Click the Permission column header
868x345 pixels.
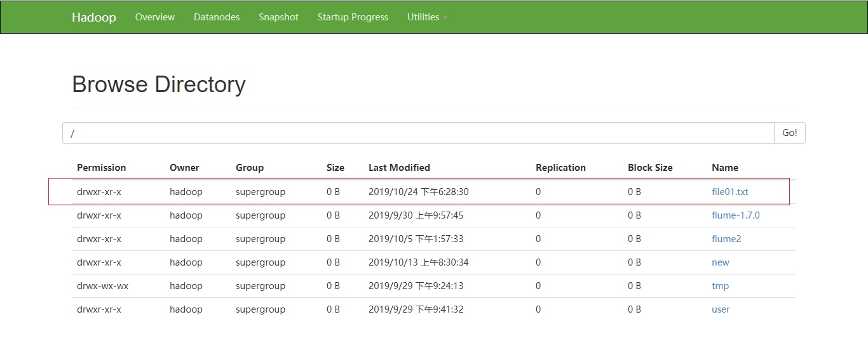click(x=102, y=168)
